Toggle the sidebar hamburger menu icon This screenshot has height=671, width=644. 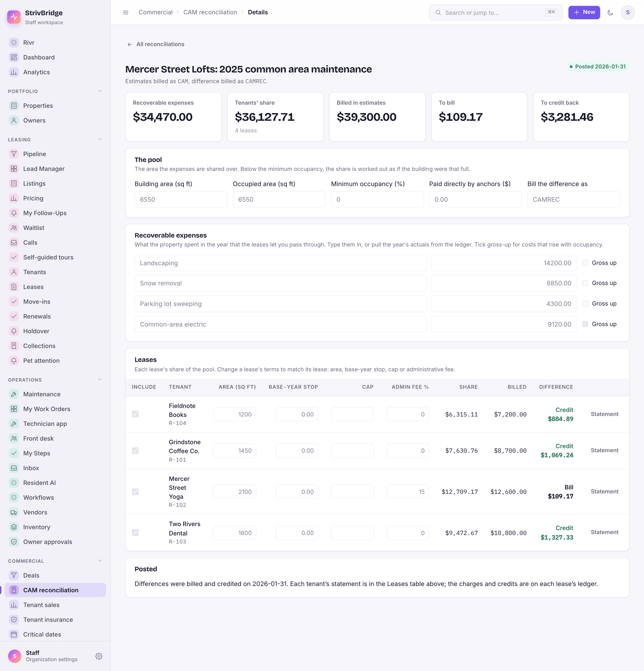[126, 12]
